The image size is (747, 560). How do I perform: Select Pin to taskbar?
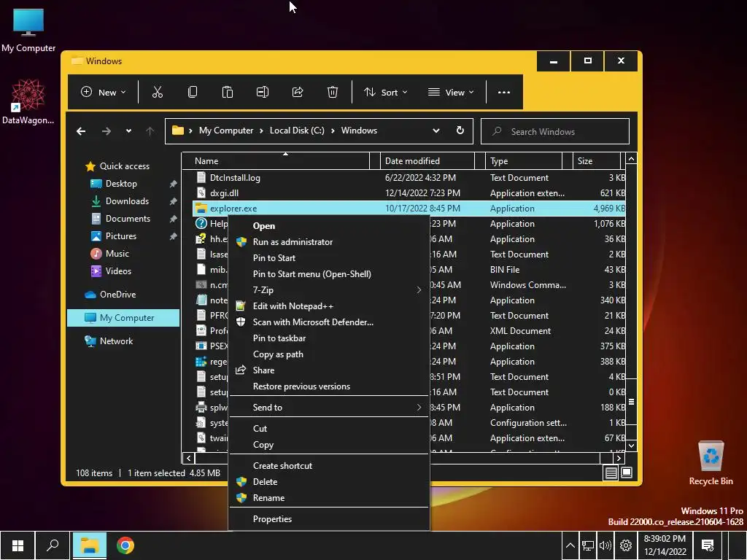[x=329, y=338]
